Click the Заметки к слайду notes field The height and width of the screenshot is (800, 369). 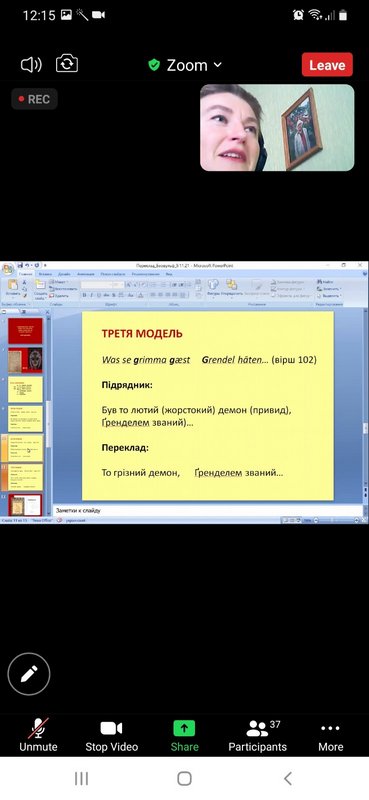point(209,510)
